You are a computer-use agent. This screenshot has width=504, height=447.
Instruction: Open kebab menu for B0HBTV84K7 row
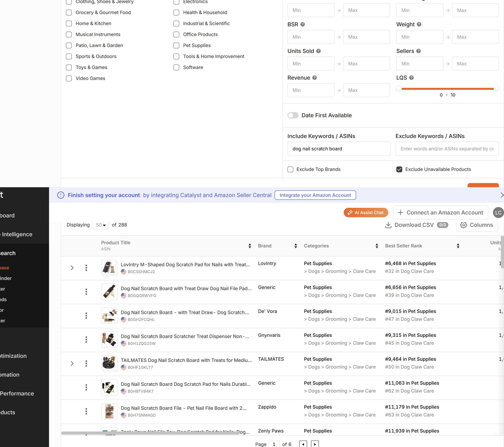click(86, 388)
